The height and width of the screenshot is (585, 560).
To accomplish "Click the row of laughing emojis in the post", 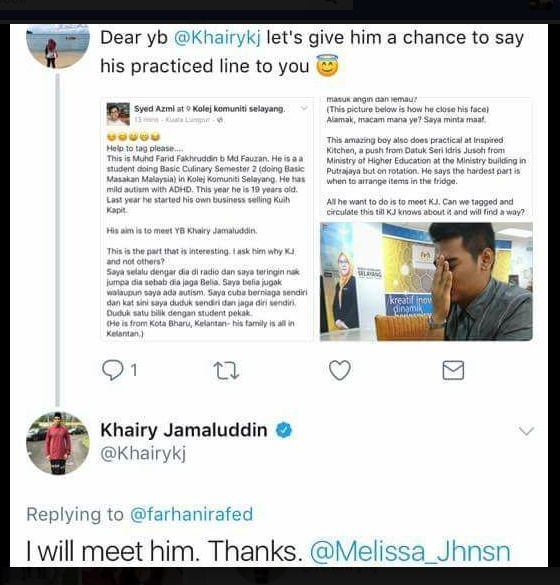I will pos(133,137).
